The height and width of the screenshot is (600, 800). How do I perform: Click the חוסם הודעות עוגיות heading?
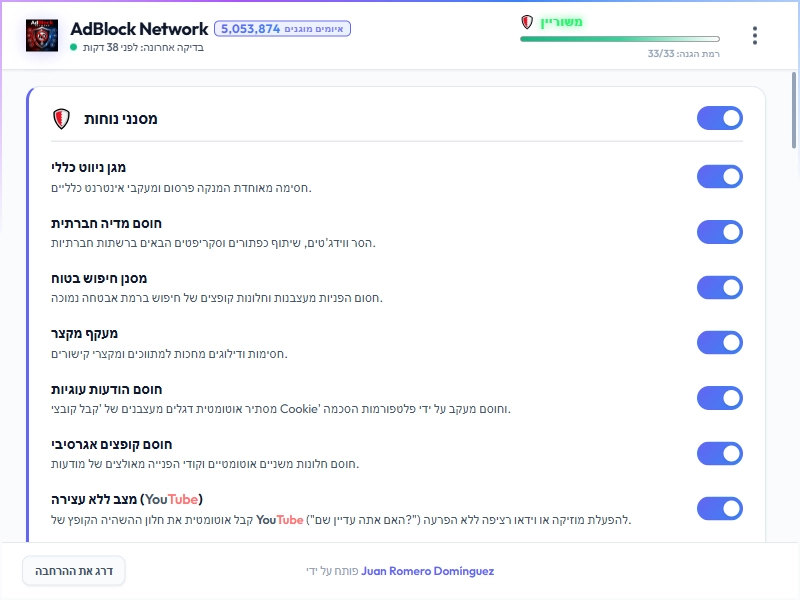pyautogui.click(x=107, y=389)
